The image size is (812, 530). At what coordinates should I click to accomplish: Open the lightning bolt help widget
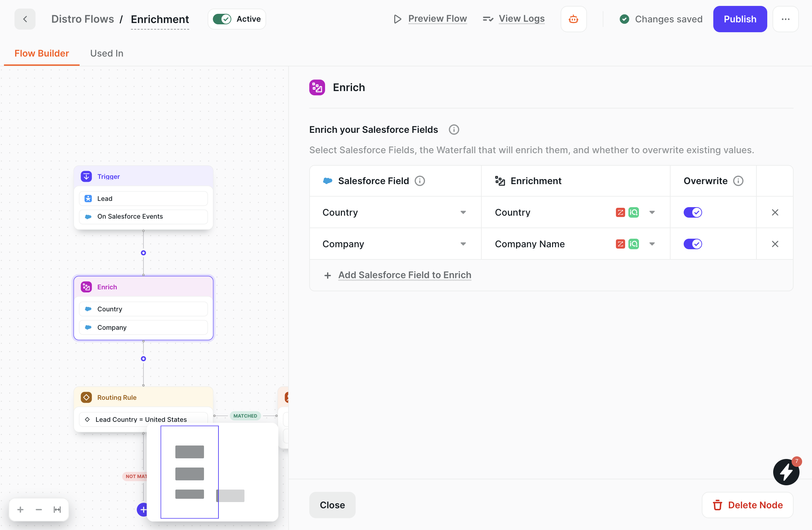pos(785,471)
